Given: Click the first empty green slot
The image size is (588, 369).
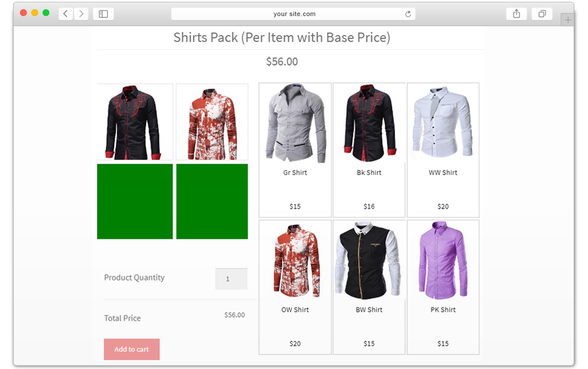Looking at the screenshot, I should point(134,201).
